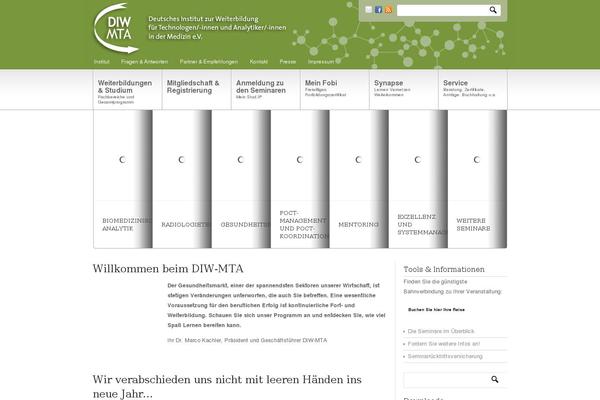Click 'Buchen Sie hier Ihre Reise' link
This screenshot has height=400, width=600.
436,310
